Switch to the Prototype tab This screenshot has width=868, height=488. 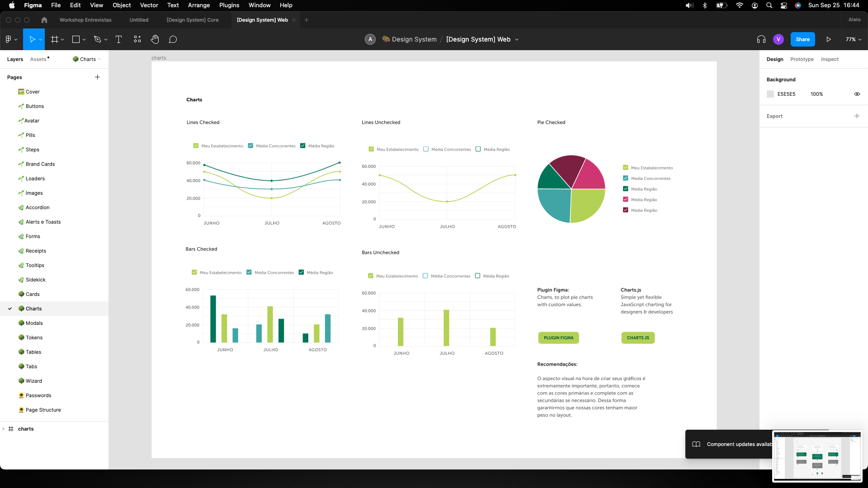[x=802, y=59]
